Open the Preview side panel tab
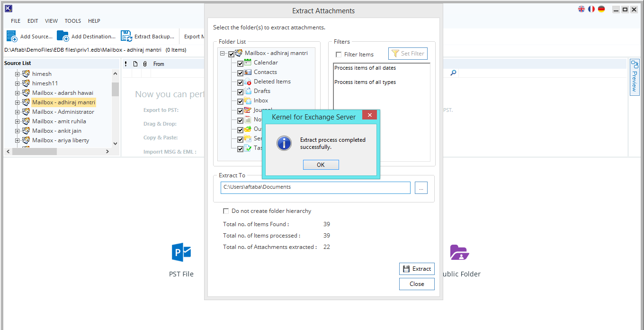Image resolution: width=644 pixels, height=330 pixels. click(635, 77)
